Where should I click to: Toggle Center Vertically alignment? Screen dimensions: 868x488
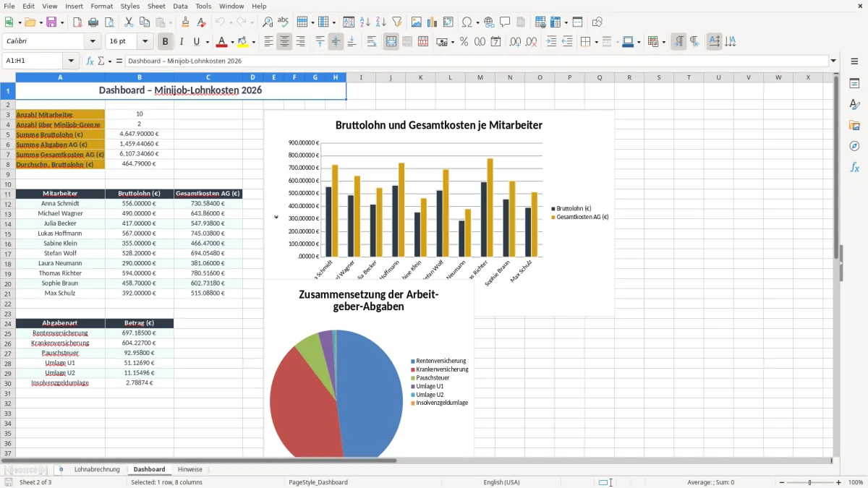click(x=336, y=42)
